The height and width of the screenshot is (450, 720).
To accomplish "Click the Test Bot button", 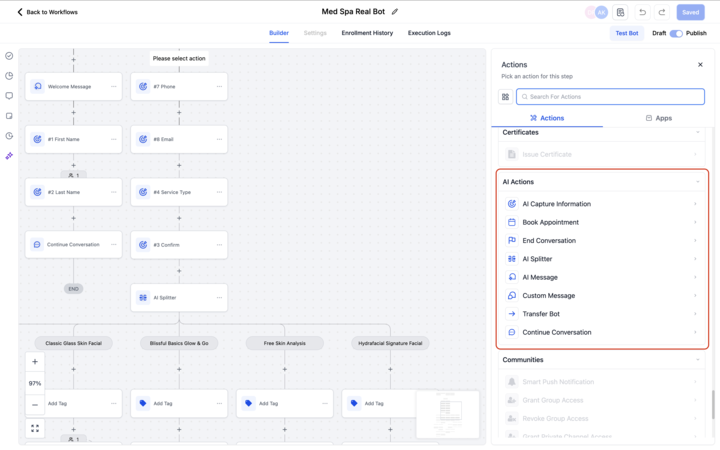I will pyautogui.click(x=627, y=33).
